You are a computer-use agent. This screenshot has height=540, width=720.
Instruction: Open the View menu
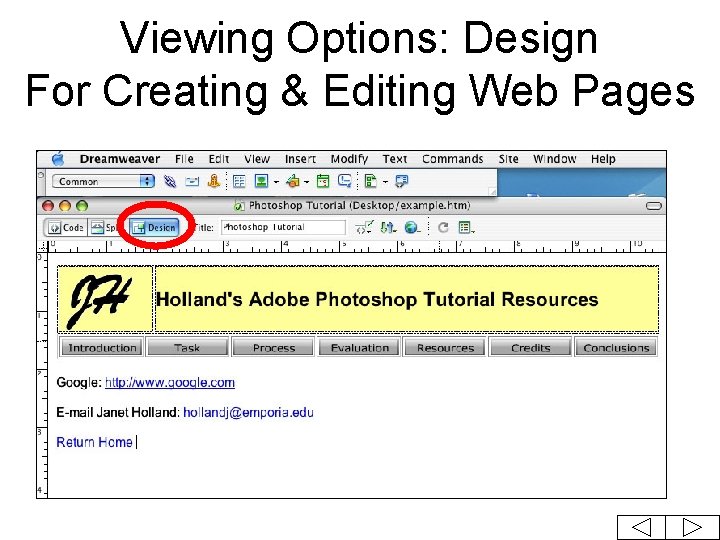click(257, 159)
